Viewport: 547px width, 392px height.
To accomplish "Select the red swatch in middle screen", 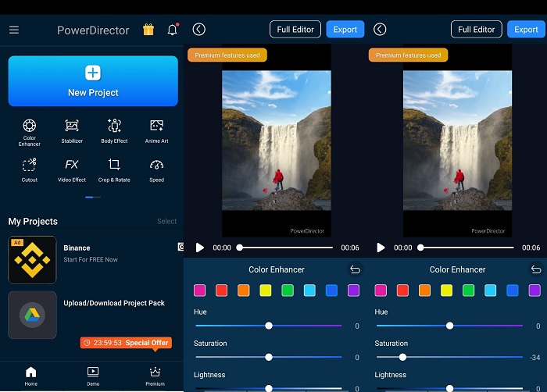I will click(221, 290).
